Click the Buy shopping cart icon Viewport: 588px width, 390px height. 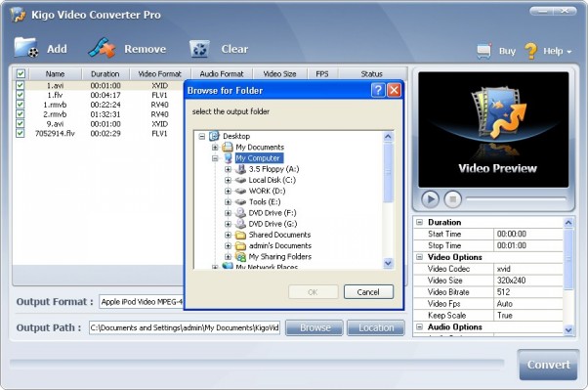pos(484,51)
